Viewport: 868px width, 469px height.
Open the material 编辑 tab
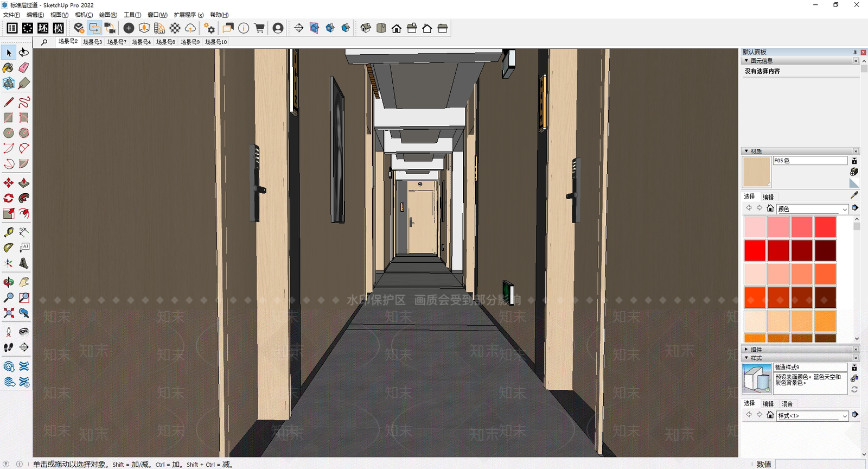pyautogui.click(x=768, y=197)
